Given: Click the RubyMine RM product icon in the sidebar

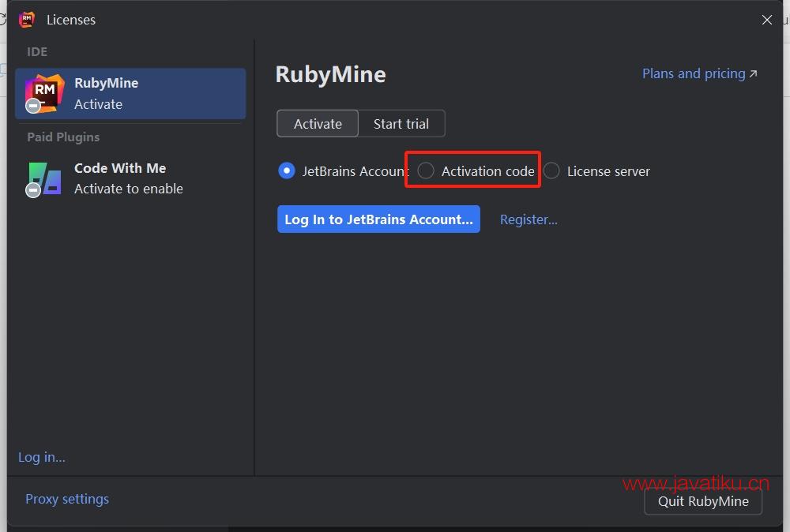Looking at the screenshot, I should click(x=44, y=94).
